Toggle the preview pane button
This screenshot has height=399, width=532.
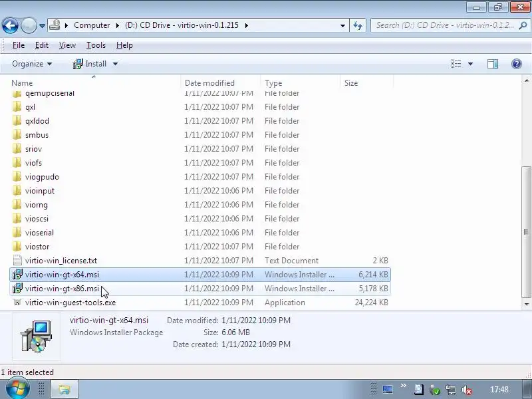point(493,64)
